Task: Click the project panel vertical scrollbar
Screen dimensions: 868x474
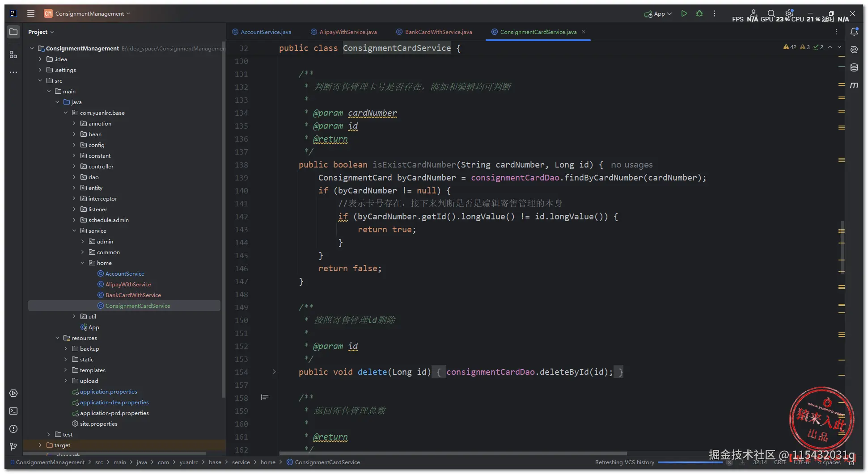Action: click(223, 219)
